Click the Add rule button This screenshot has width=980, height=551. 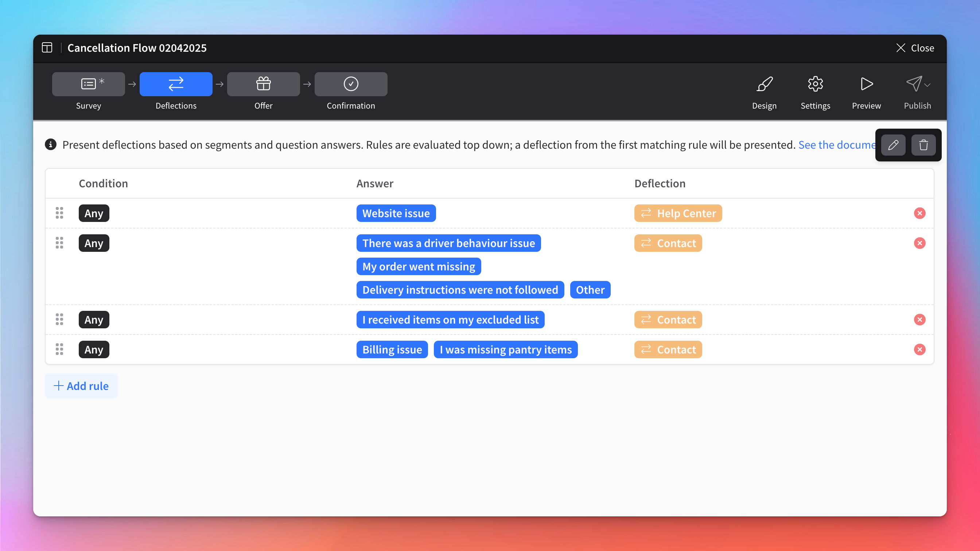tap(81, 386)
